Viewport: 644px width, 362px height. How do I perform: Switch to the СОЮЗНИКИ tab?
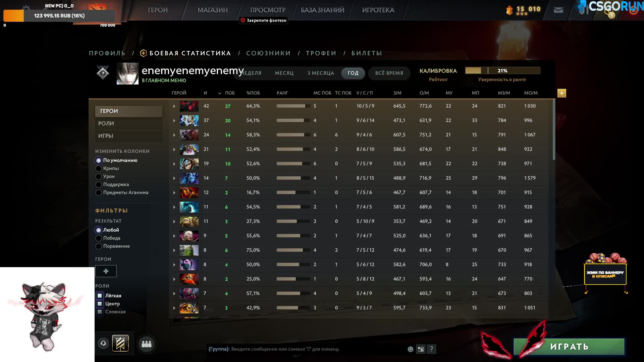tap(268, 53)
